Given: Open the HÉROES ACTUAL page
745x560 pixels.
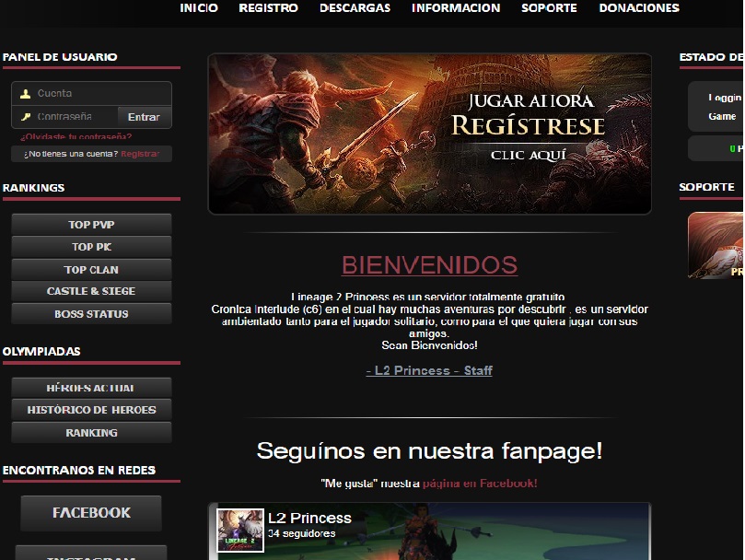Looking at the screenshot, I should pyautogui.click(x=91, y=388).
